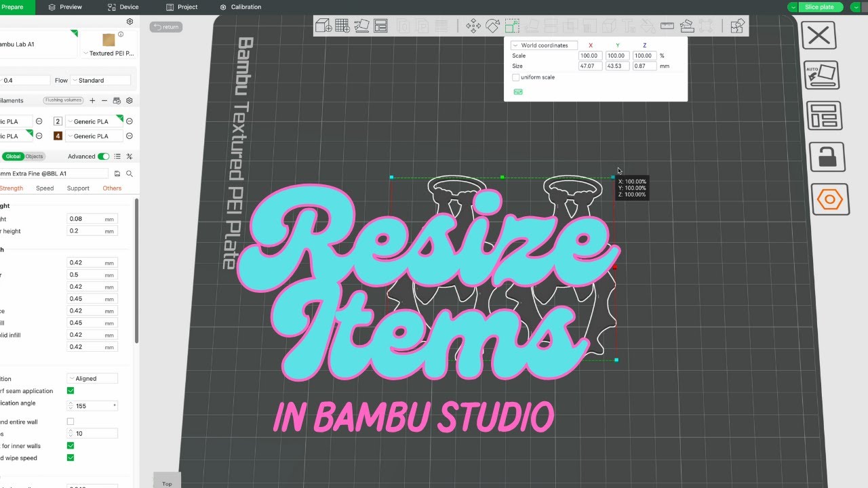Click the orange hexagon plate settings icon
This screenshot has width=868, height=488.
pyautogui.click(x=830, y=199)
